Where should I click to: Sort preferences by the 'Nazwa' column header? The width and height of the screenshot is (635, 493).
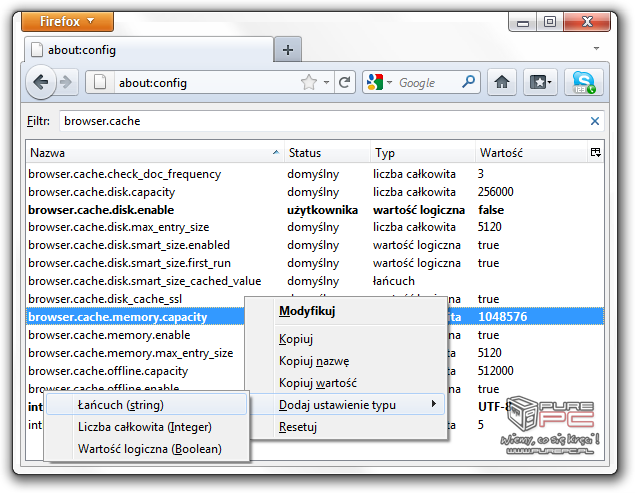pos(150,153)
